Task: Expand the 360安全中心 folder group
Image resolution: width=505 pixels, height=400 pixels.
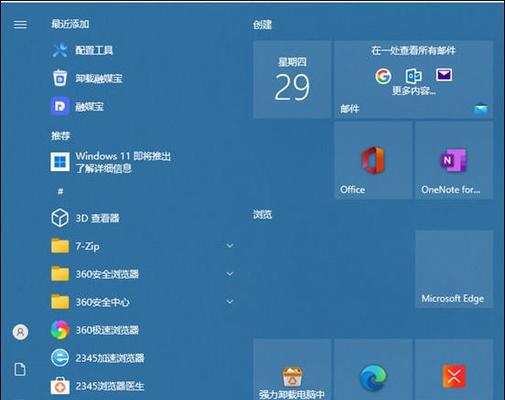Action: click(230, 302)
